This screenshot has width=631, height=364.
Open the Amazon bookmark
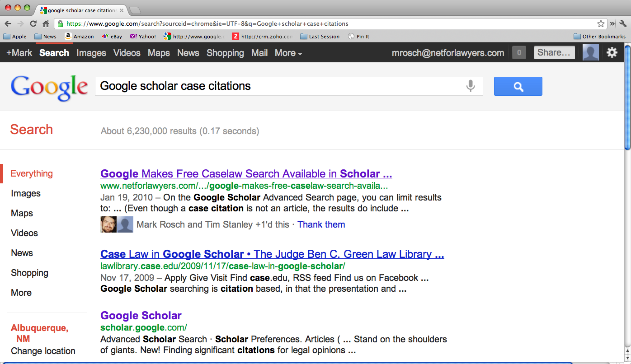pos(79,37)
